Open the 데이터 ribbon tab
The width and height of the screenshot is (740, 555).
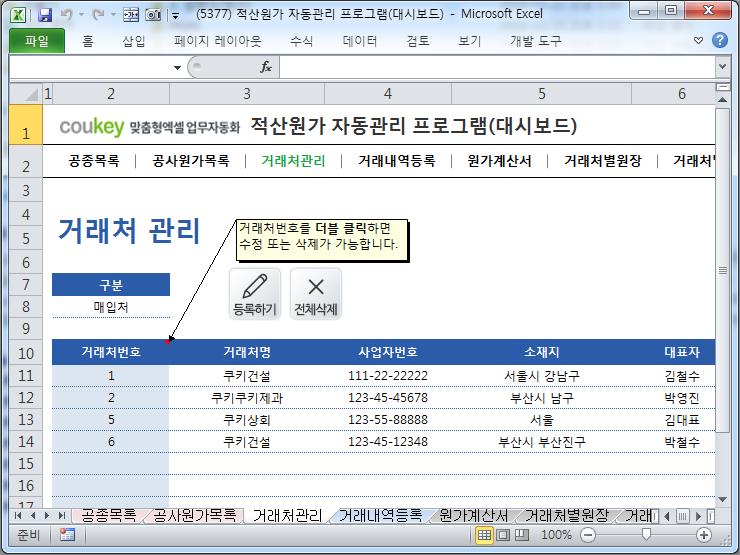click(x=360, y=41)
